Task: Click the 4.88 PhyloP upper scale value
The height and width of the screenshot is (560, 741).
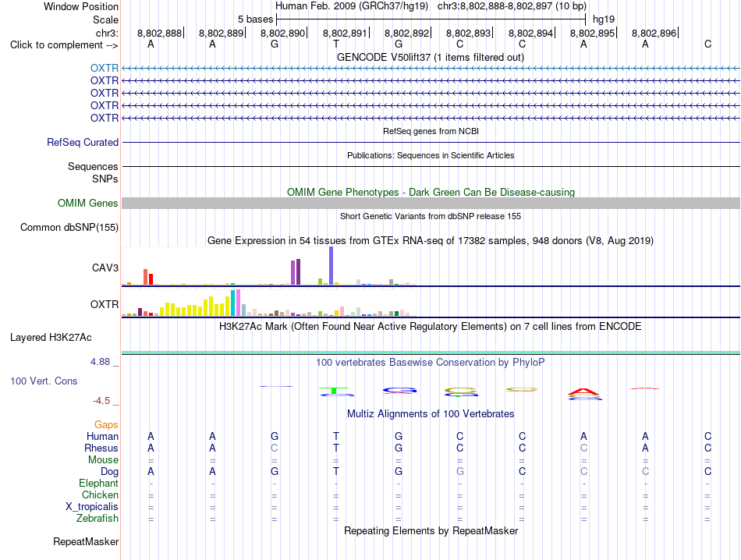Action: pyautogui.click(x=100, y=362)
